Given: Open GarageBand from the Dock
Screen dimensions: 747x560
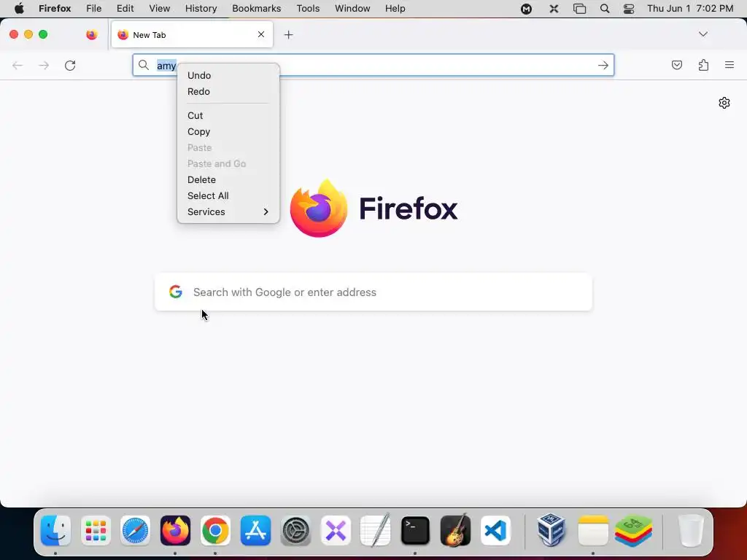Looking at the screenshot, I should pyautogui.click(x=455, y=531).
